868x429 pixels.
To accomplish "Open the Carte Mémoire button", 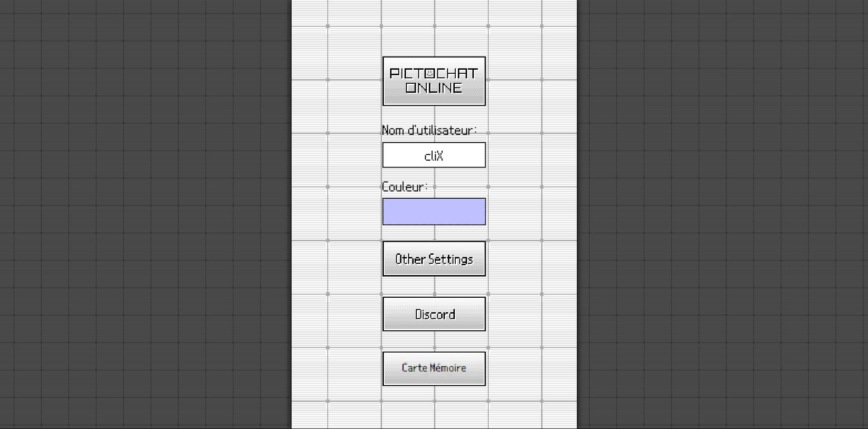I will pos(434,369).
